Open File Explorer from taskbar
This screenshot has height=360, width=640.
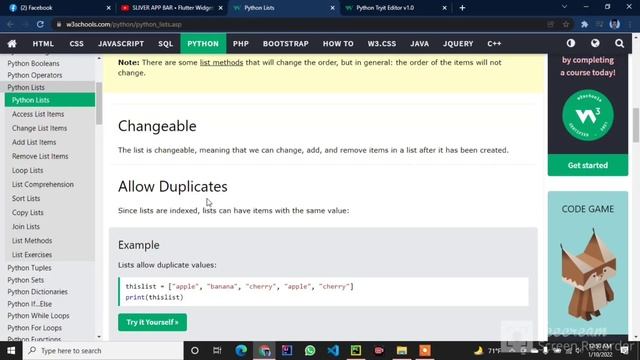tap(402, 351)
